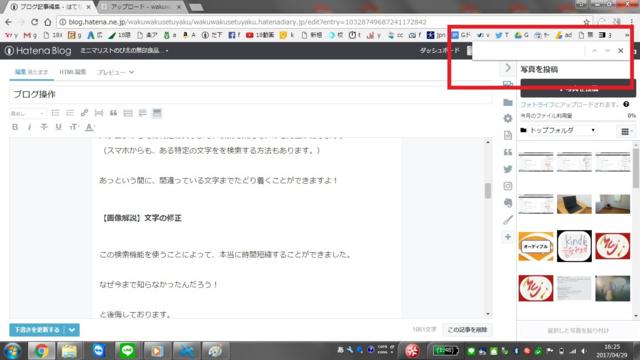Open the トップフォルダ folder dropdown
The image size is (640, 360).
tap(558, 131)
